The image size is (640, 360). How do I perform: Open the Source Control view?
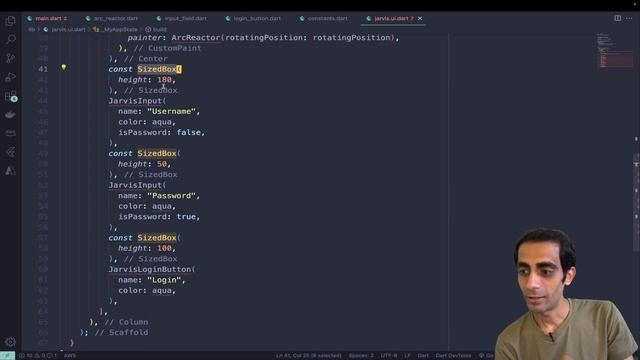[11, 58]
